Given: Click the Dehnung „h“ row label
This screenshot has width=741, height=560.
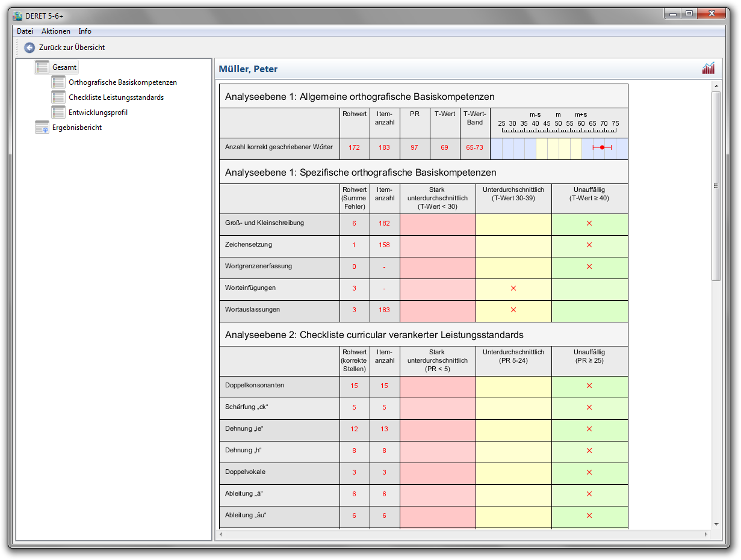Looking at the screenshot, I should (x=244, y=451).
